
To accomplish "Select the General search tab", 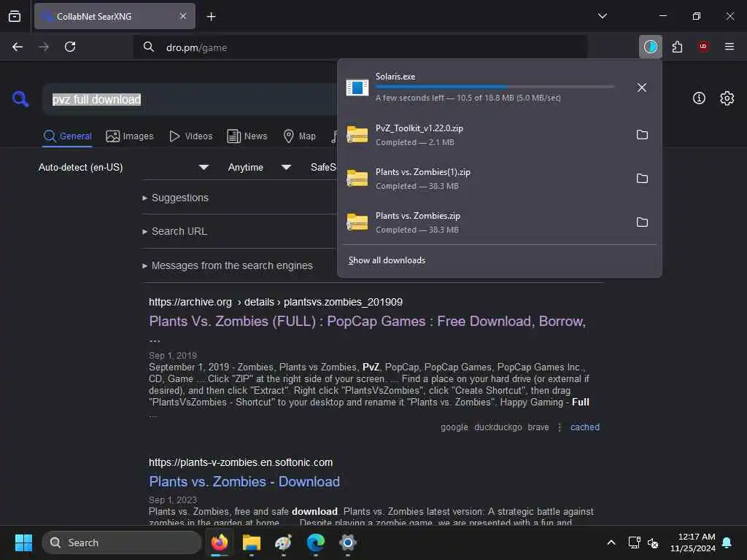I will (67, 136).
